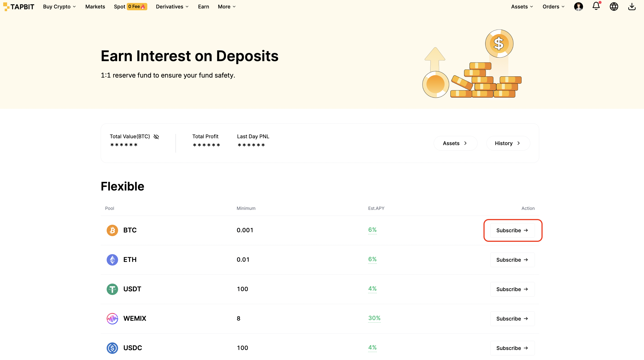
Task: Toggle visibility of Total Value balance
Action: click(x=156, y=137)
